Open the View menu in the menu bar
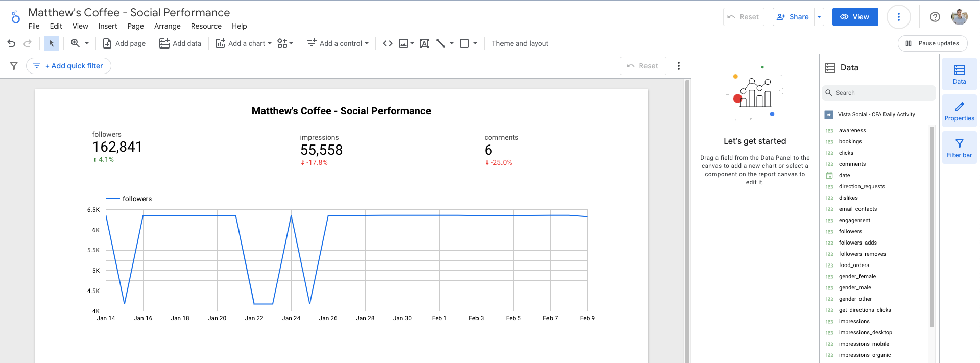The height and width of the screenshot is (363, 980). pos(80,26)
